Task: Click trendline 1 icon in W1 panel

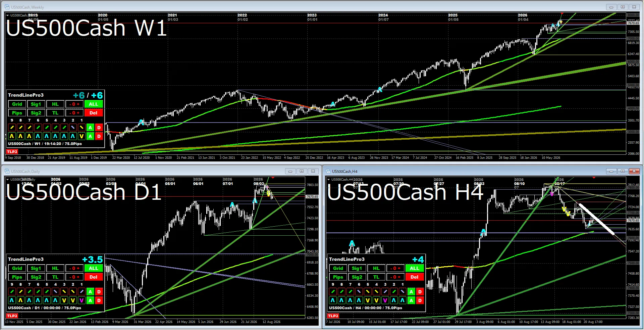Action: click(82, 128)
